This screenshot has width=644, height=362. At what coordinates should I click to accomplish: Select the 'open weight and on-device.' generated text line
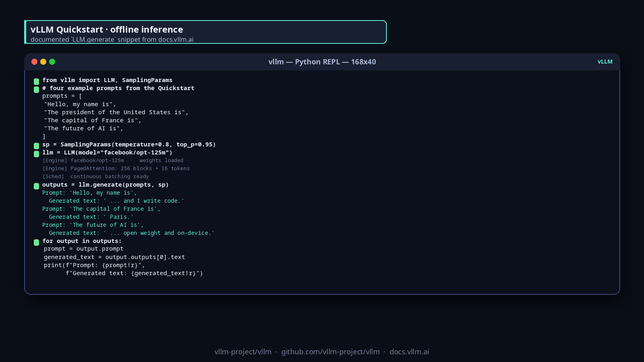tap(132, 233)
